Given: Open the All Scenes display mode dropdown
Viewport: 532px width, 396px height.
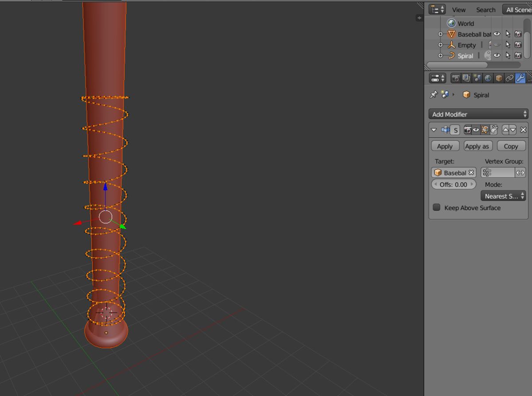Looking at the screenshot, I should (x=517, y=9).
